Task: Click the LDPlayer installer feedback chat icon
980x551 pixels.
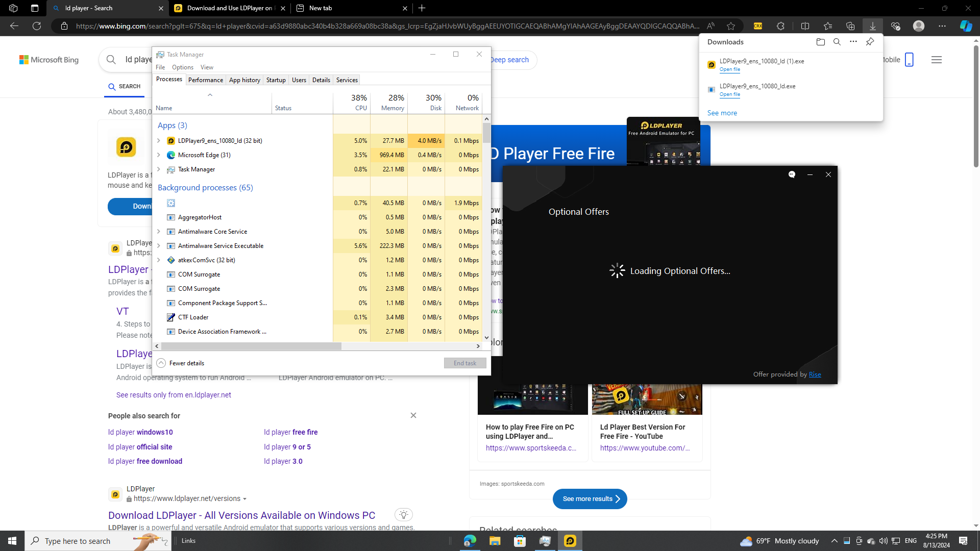Action: [x=792, y=174]
